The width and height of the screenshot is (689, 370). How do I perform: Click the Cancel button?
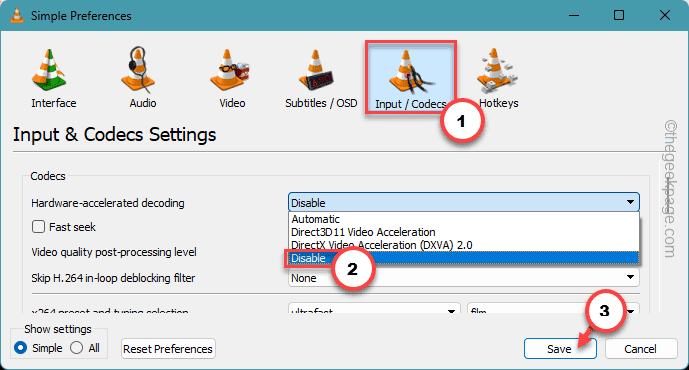click(x=641, y=349)
